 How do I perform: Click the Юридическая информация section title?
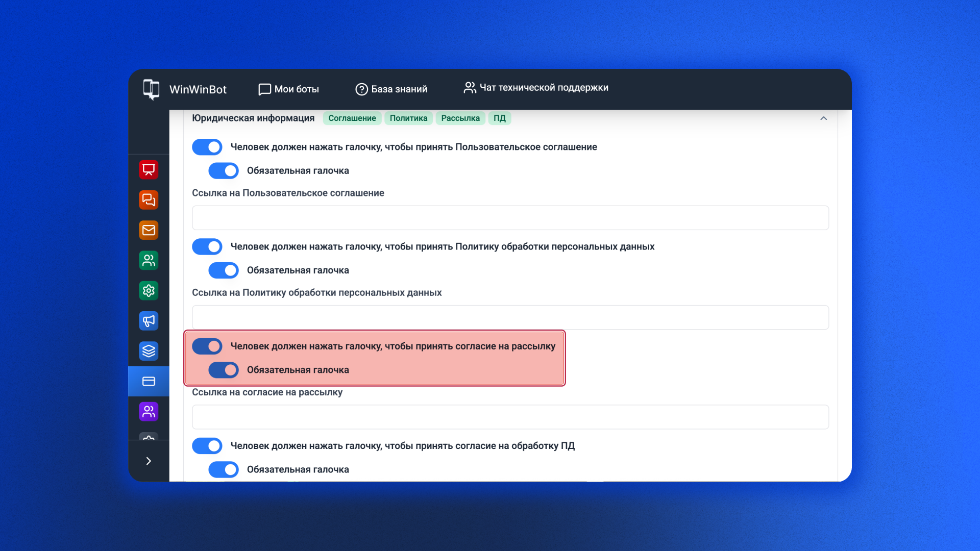(x=253, y=118)
